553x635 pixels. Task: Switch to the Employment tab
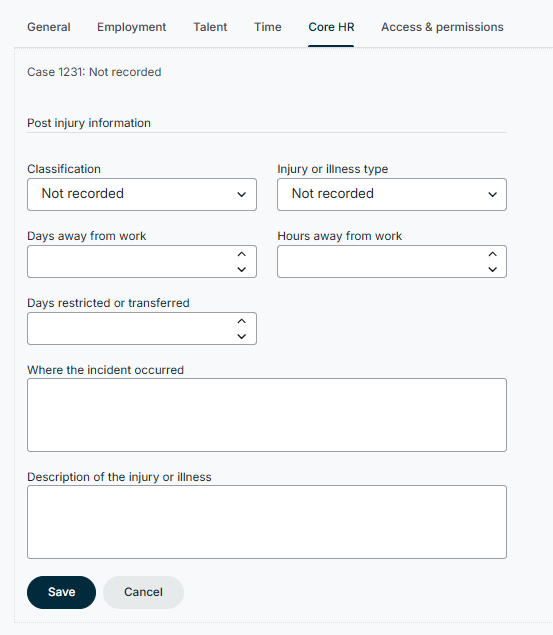tap(132, 27)
